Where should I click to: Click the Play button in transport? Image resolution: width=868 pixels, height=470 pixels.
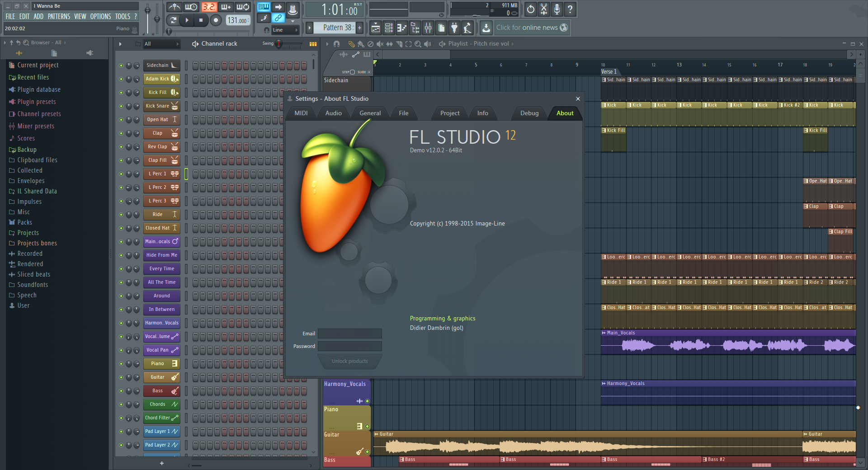pyautogui.click(x=187, y=20)
